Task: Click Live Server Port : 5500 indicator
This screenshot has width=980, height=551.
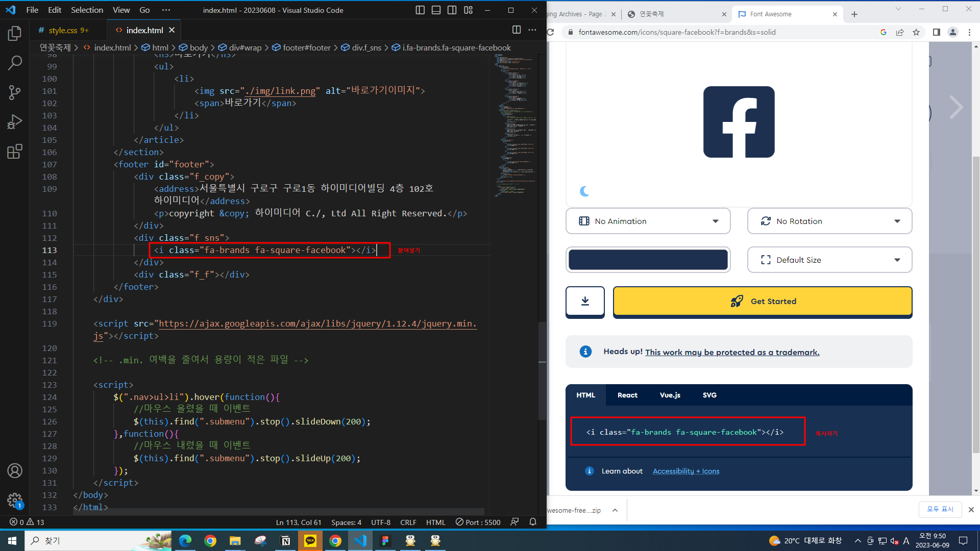Action: (x=478, y=522)
